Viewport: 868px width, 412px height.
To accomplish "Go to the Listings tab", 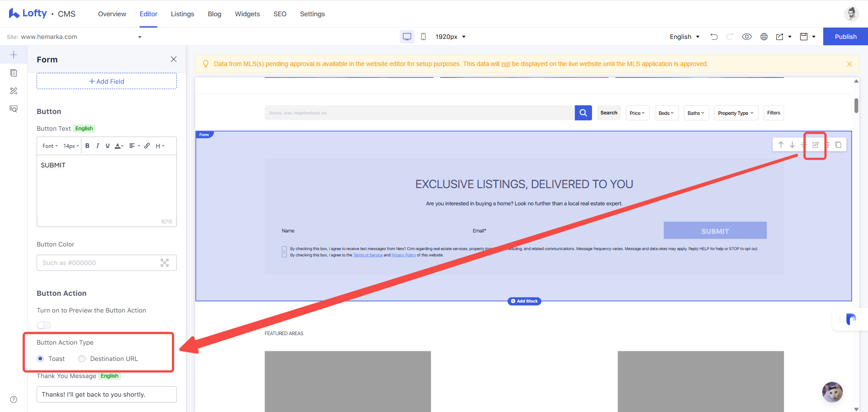I will tap(182, 14).
